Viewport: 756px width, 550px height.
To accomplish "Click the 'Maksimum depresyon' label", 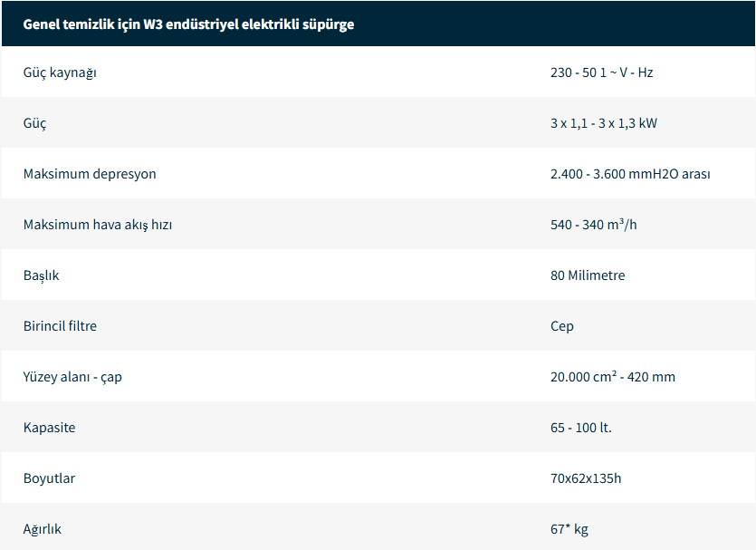I will (x=90, y=174).
